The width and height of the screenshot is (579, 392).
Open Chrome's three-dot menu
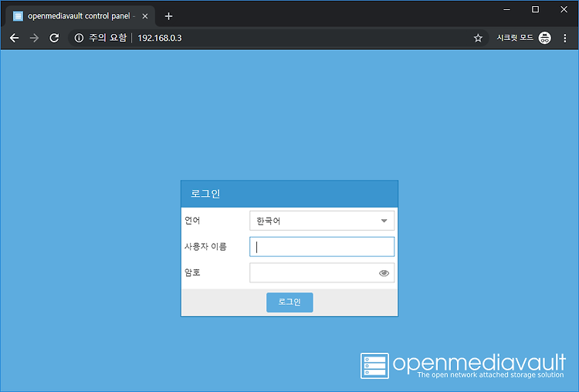point(564,38)
